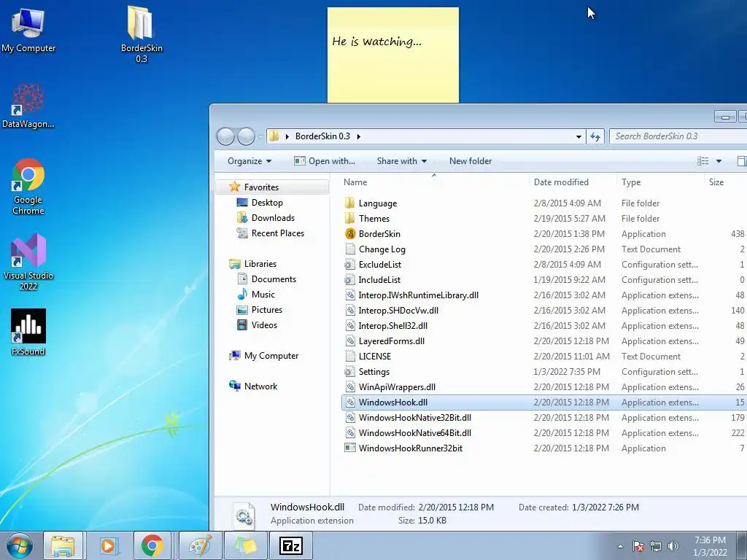Image resolution: width=747 pixels, height=560 pixels.
Task: Open Chrome from the taskbar
Action: pyautogui.click(x=152, y=545)
